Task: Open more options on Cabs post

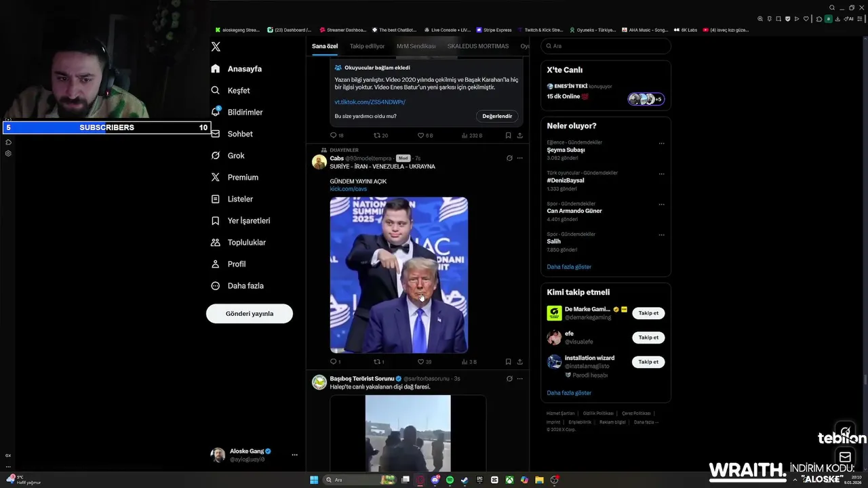Action: pos(520,158)
